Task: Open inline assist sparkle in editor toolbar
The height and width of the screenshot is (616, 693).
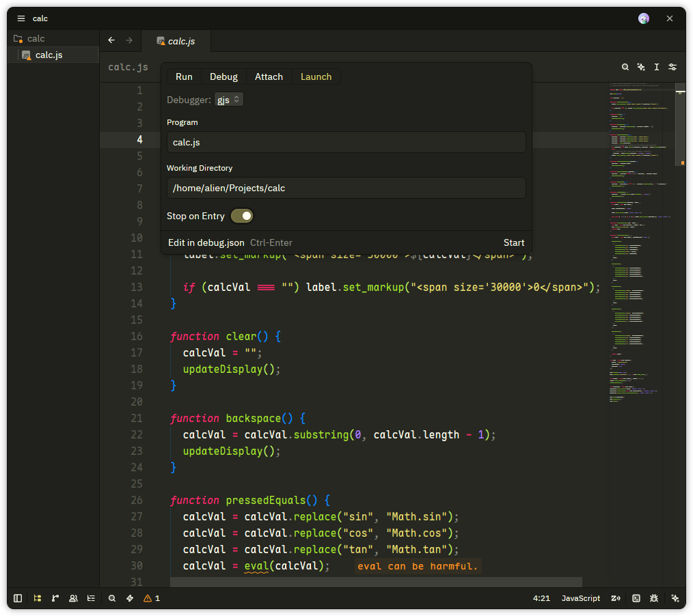Action: click(x=641, y=67)
